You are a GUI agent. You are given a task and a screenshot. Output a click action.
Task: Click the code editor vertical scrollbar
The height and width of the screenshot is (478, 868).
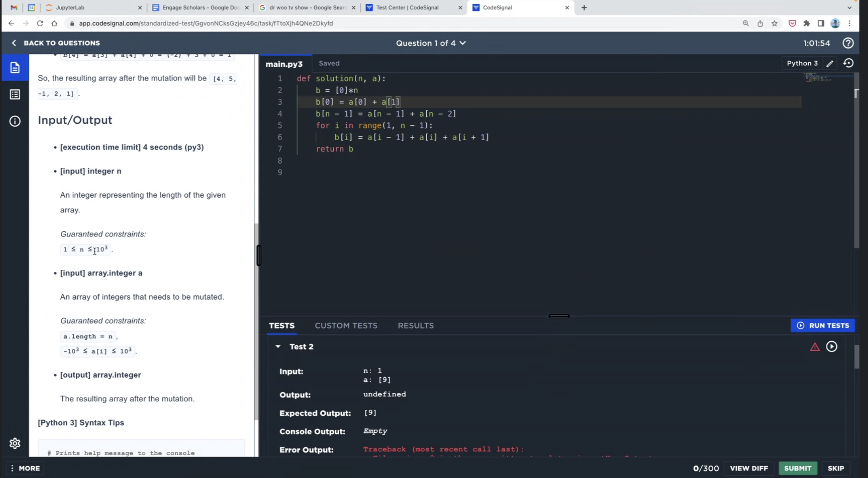click(x=856, y=160)
